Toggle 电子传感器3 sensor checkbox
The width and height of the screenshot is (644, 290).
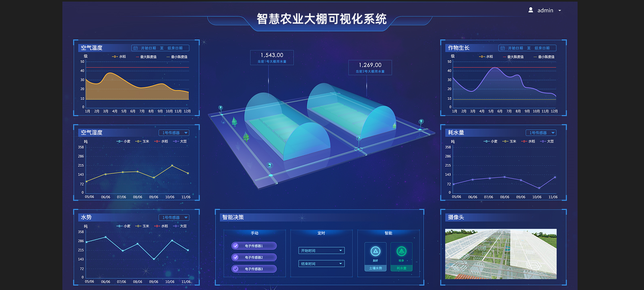pos(236,269)
